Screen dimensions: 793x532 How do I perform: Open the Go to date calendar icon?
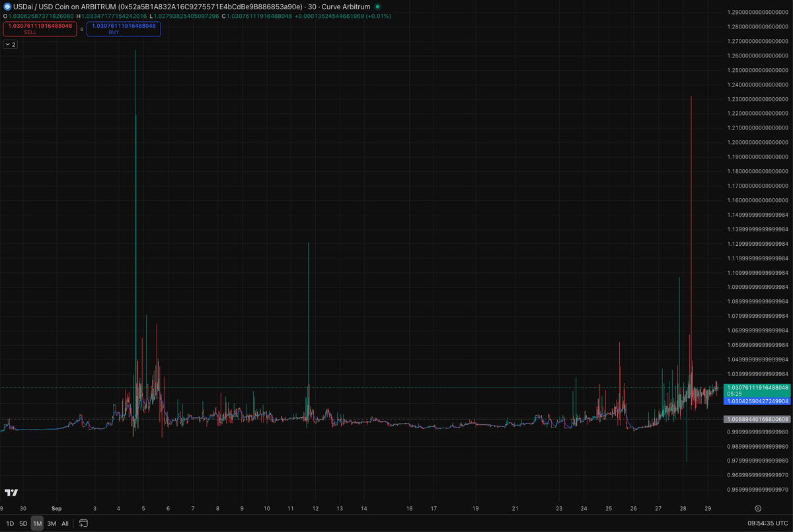[84, 523]
